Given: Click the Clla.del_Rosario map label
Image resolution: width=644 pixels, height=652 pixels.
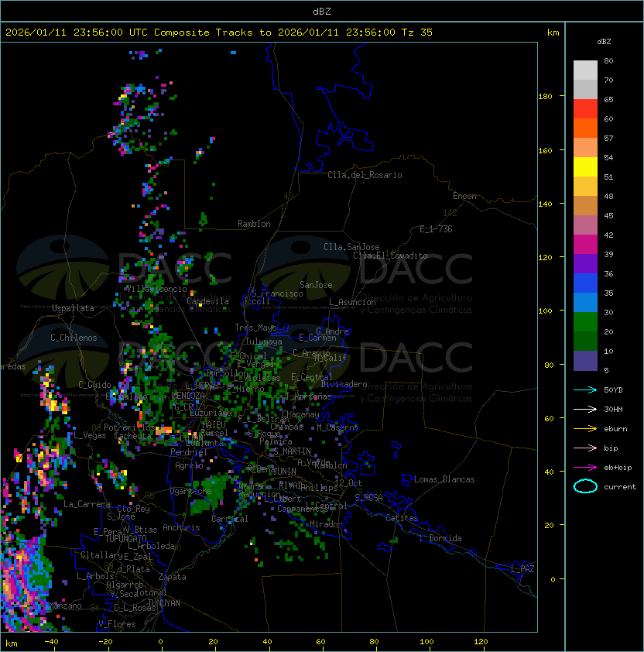Looking at the screenshot, I should tap(365, 175).
